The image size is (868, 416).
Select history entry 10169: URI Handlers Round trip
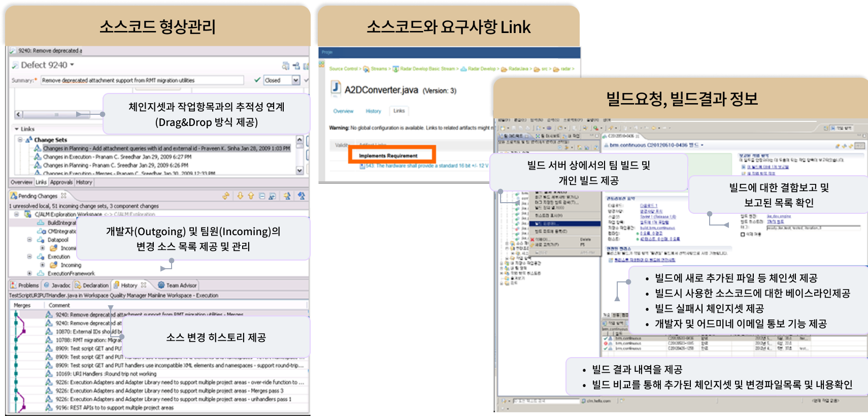pyautogui.click(x=102, y=374)
